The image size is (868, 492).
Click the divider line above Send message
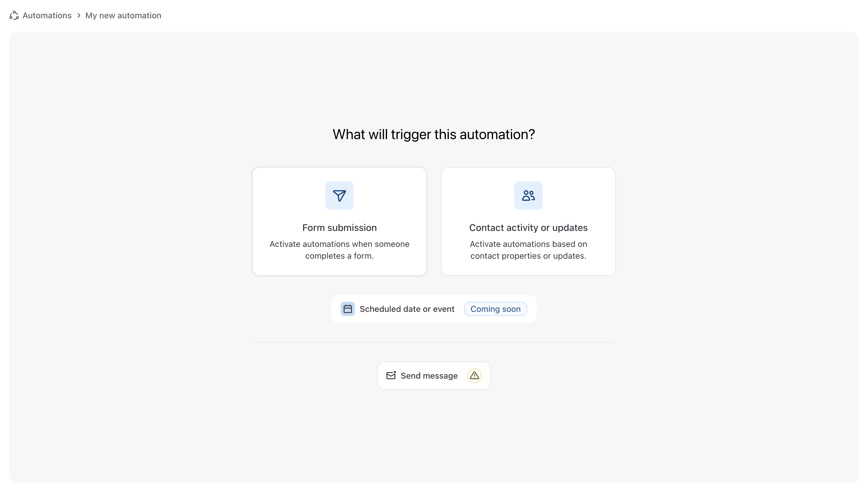pos(434,342)
